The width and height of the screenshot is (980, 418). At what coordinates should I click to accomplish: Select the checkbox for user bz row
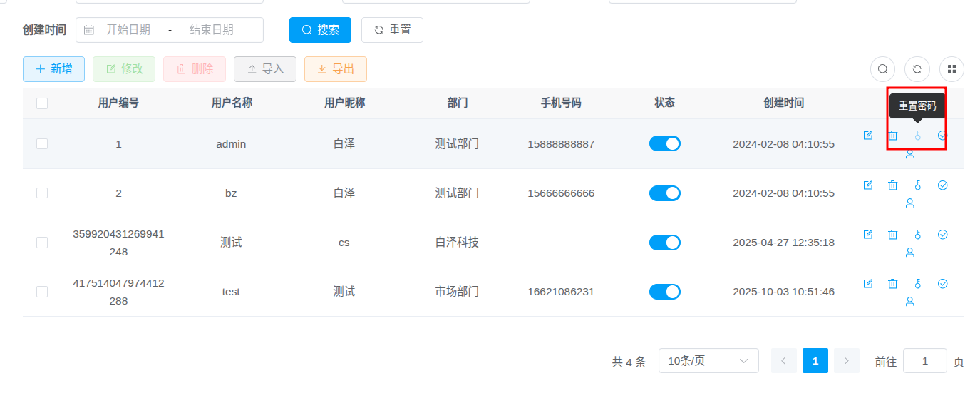(x=42, y=193)
